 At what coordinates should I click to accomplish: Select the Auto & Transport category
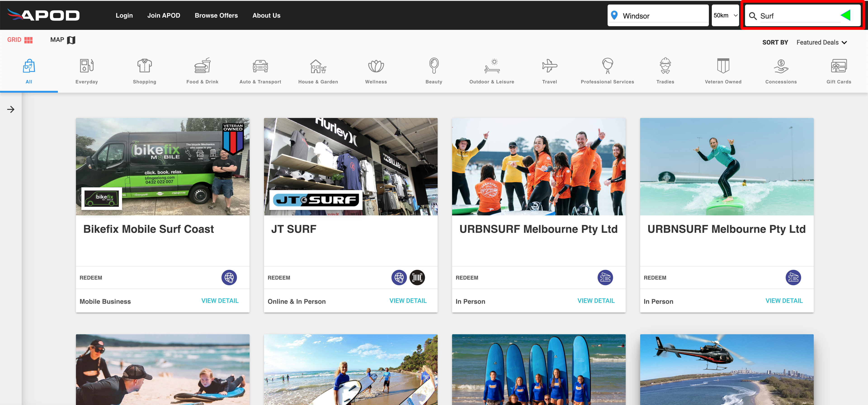click(260, 71)
